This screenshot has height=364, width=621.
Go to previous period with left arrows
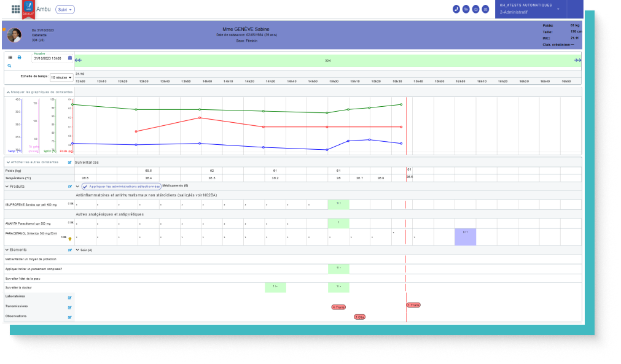point(78,60)
